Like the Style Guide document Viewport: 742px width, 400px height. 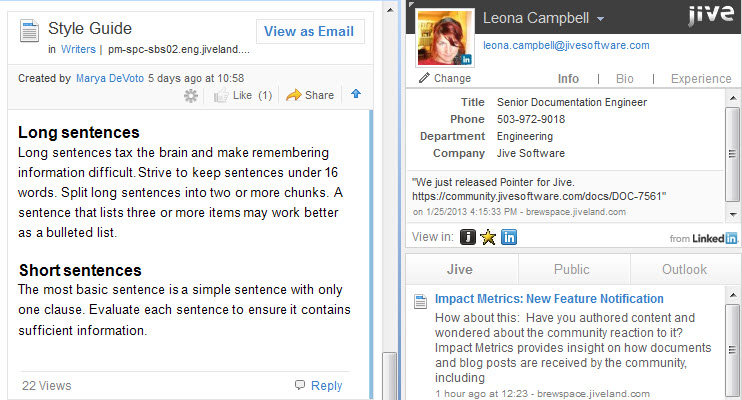233,96
